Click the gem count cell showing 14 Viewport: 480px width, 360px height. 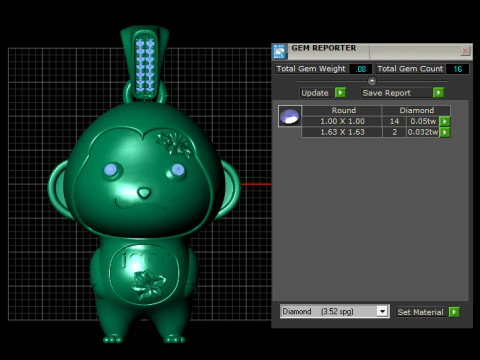[394, 121]
